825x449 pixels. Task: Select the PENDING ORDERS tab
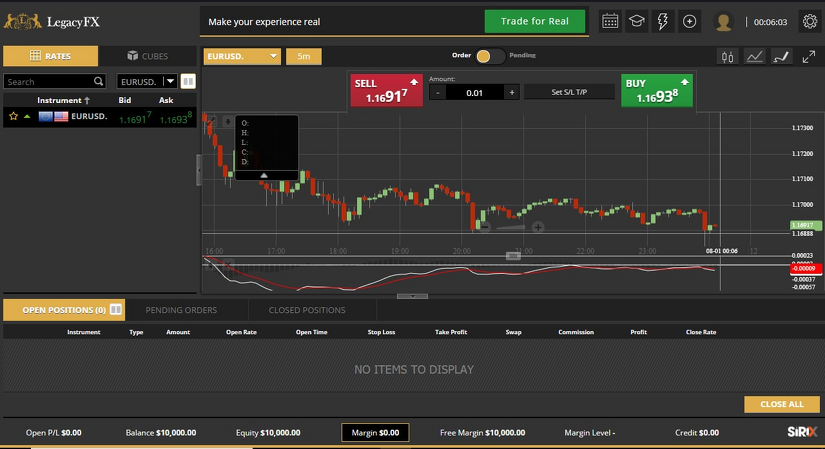(x=181, y=310)
